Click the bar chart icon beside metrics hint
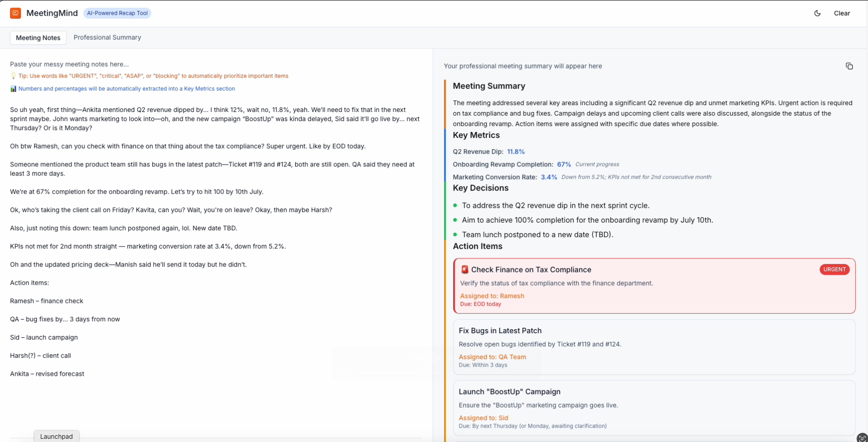 coord(13,89)
